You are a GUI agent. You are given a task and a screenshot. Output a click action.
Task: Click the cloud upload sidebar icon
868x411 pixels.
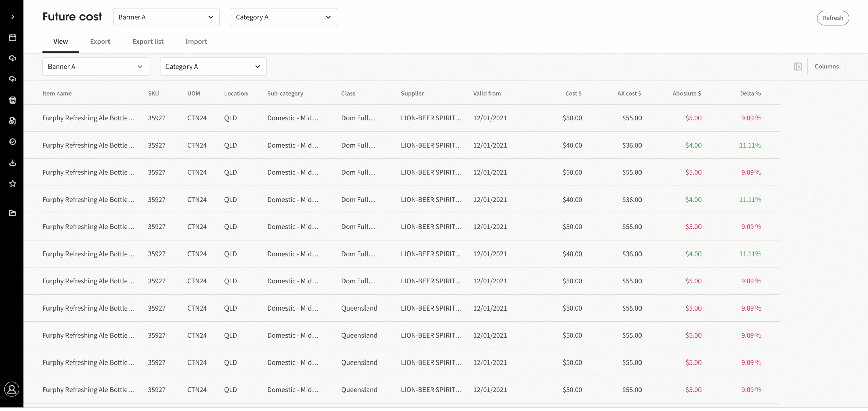click(x=13, y=79)
